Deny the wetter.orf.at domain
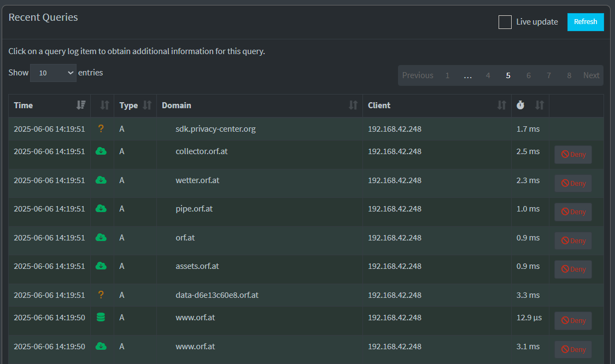The image size is (615, 364). point(573,184)
